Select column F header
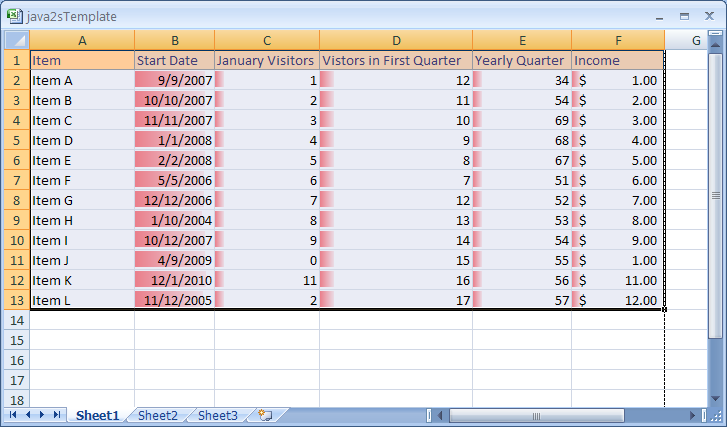The width and height of the screenshot is (727, 427). pos(618,40)
